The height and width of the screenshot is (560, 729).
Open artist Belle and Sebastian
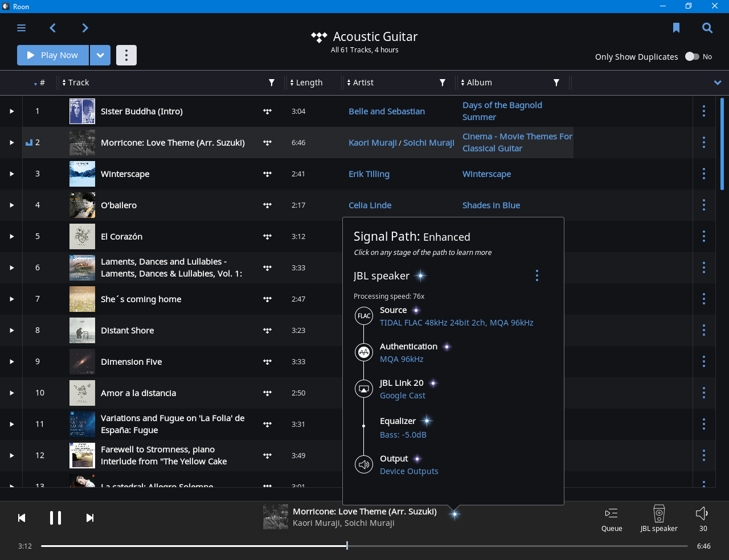(x=387, y=112)
